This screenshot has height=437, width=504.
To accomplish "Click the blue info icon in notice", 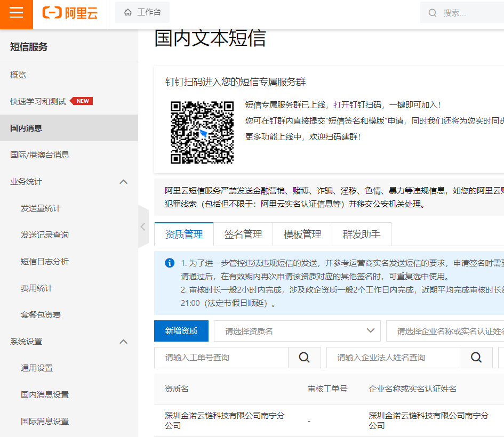I will [170, 263].
